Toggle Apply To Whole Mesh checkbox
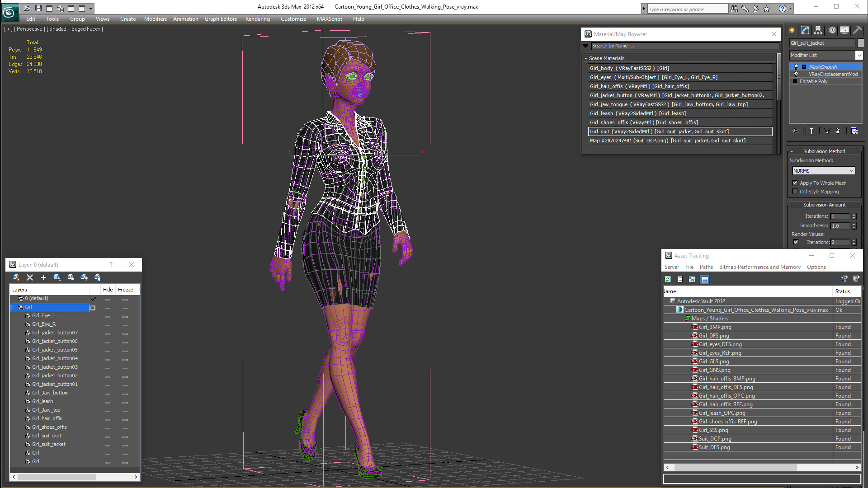This screenshot has height=488, width=868. click(795, 183)
